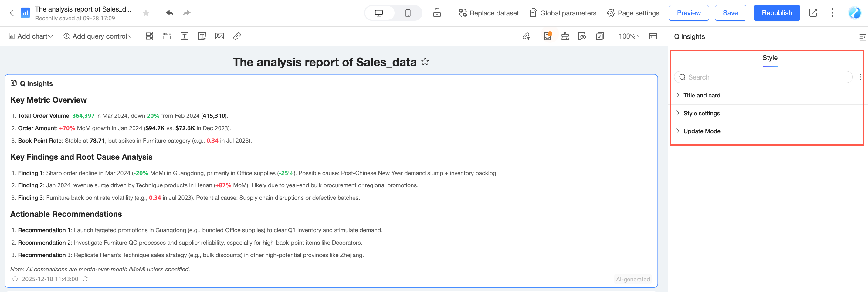Viewport: 868px width, 292px height.
Task: Click the rich text with AI sparkle icon
Action: click(x=202, y=36)
